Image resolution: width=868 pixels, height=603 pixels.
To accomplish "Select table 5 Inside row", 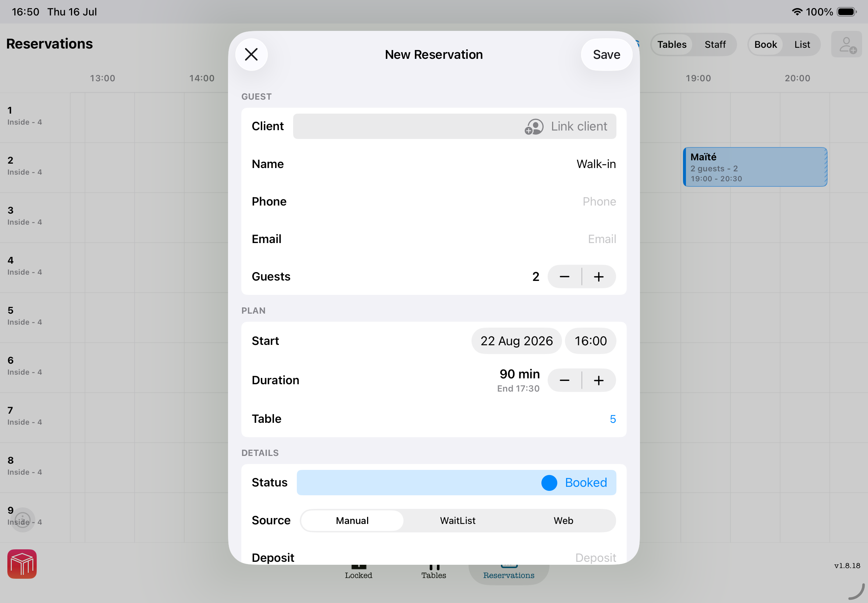I will [35, 317].
